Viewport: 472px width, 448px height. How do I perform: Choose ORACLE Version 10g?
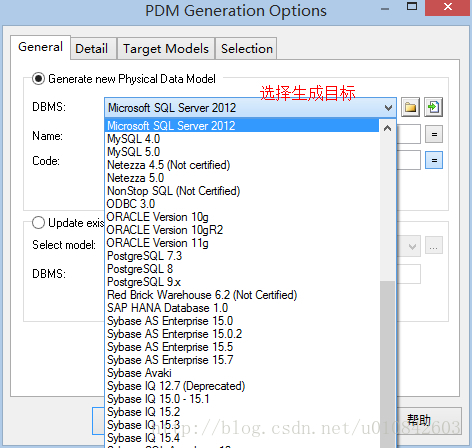coord(242,217)
